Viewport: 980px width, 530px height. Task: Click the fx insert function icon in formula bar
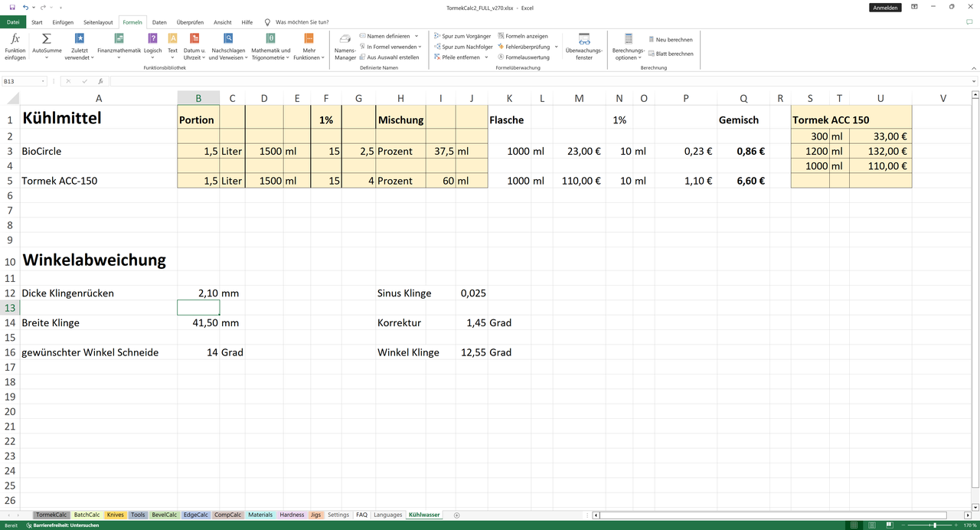[100, 81]
